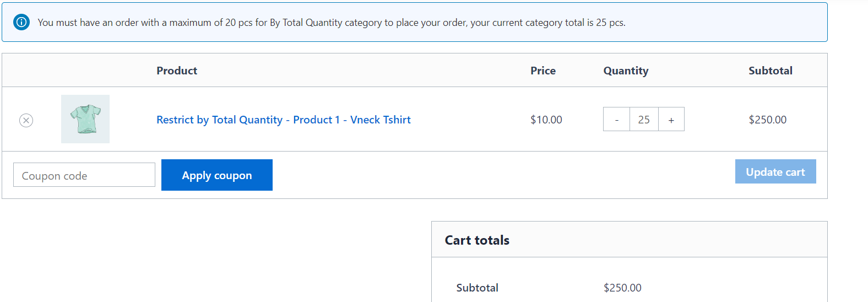Focus the Coupon code input field
Viewport: 868px width, 302px height.
pos(84,175)
